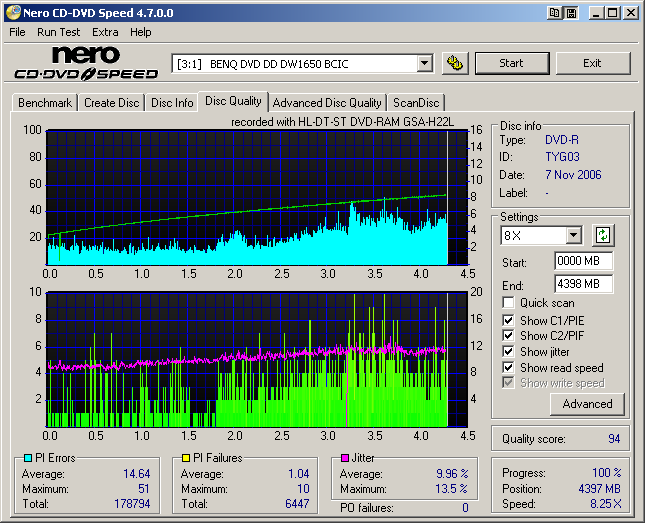Viewport: 645px width, 523px height.
Task: Click the yellow PI Failures color swatch
Action: (186, 458)
